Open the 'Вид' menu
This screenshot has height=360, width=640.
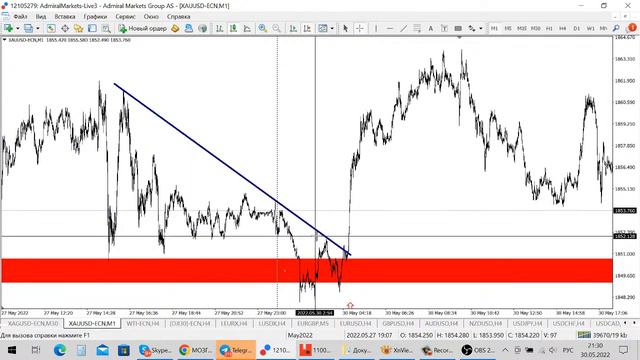(x=41, y=17)
